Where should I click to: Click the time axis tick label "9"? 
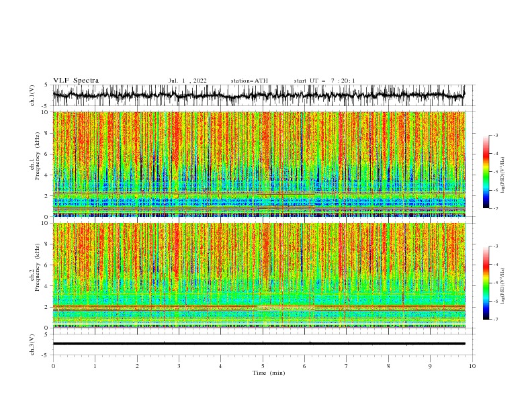(430, 366)
